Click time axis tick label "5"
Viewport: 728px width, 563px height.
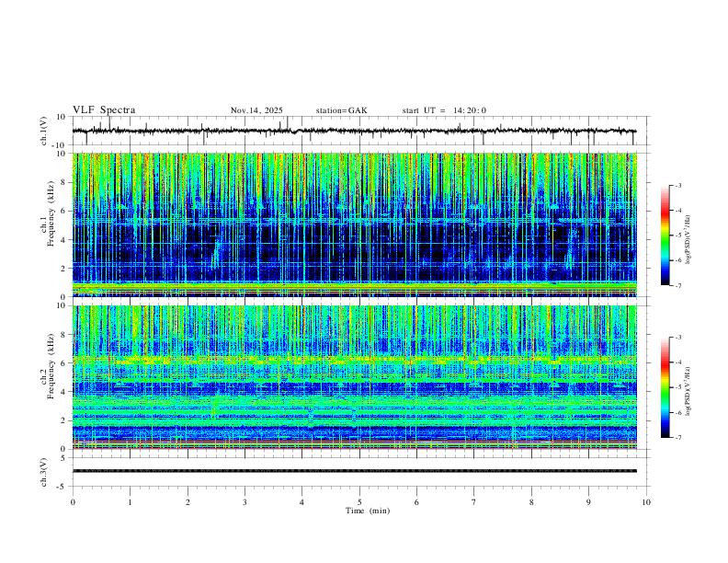[359, 502]
